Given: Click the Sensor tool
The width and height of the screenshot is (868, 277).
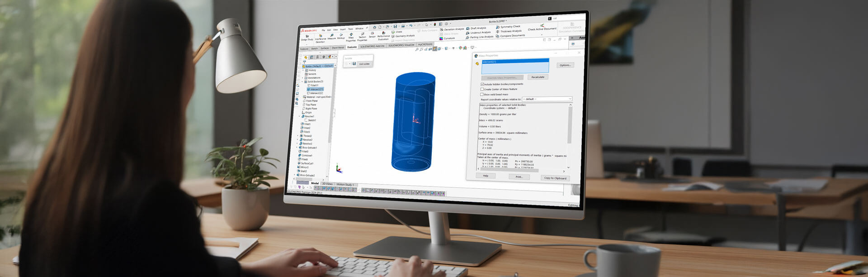Looking at the screenshot, I should (x=372, y=34).
